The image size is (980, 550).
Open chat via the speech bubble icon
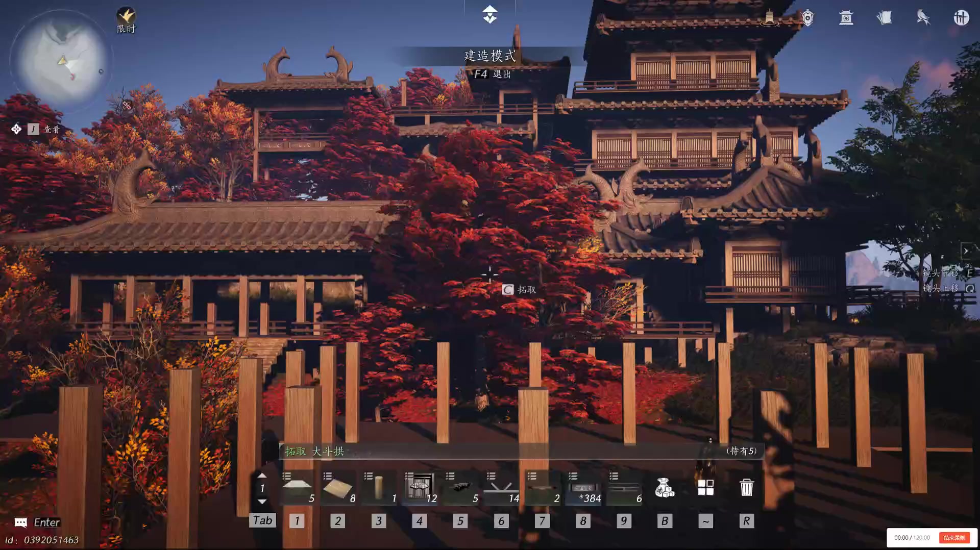(x=21, y=522)
